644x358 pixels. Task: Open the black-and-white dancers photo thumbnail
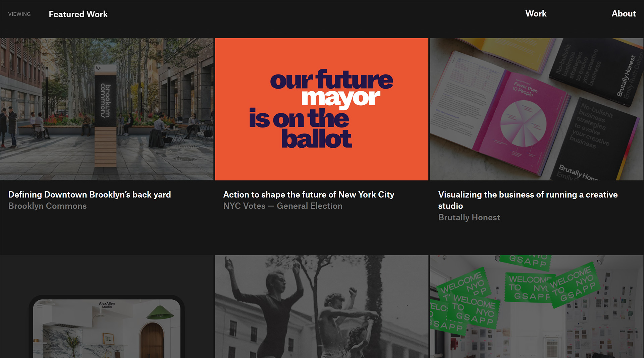click(322, 306)
